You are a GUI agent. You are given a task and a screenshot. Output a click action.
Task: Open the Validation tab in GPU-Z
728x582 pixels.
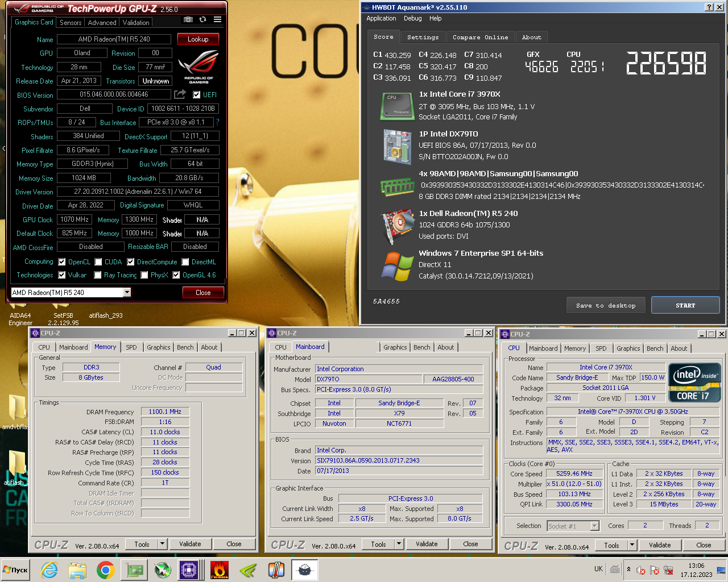[136, 23]
